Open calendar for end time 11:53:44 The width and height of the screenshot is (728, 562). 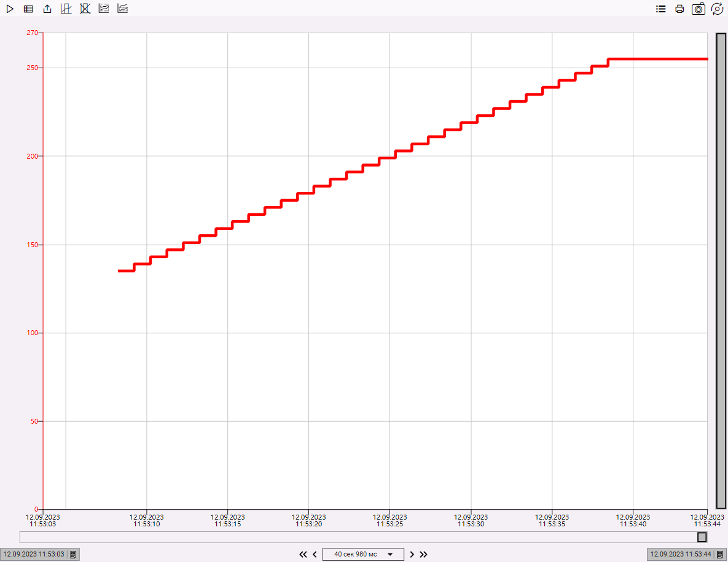click(x=720, y=554)
